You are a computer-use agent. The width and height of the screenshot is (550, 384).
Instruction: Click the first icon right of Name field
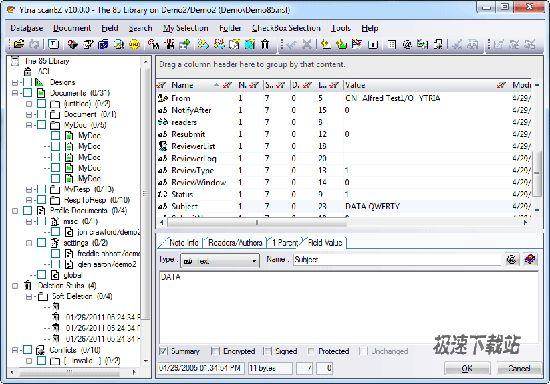tap(512, 260)
